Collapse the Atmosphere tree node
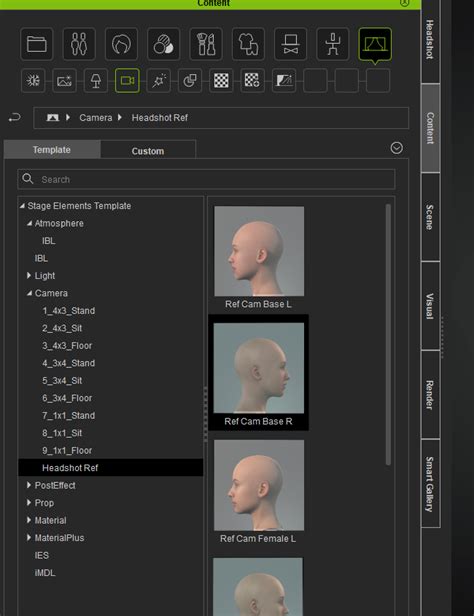474x616 pixels. click(29, 223)
